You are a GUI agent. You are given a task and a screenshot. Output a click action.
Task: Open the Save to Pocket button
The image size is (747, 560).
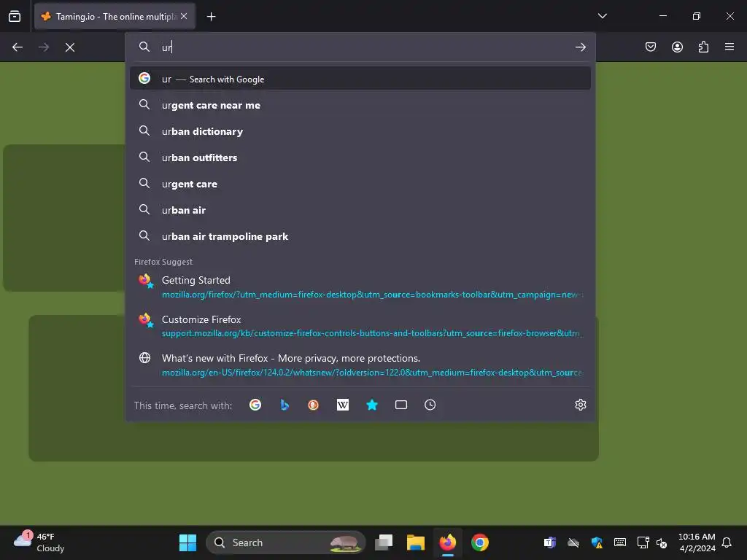pos(651,47)
